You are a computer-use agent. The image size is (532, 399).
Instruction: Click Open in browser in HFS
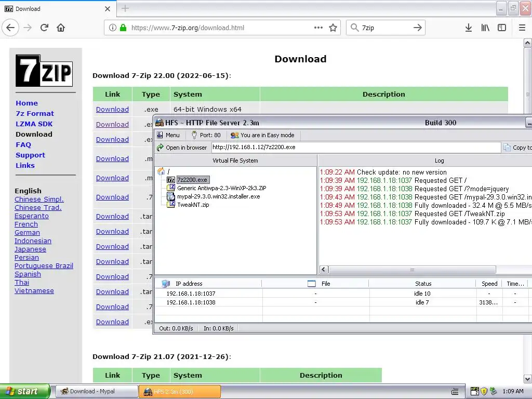[x=182, y=148]
